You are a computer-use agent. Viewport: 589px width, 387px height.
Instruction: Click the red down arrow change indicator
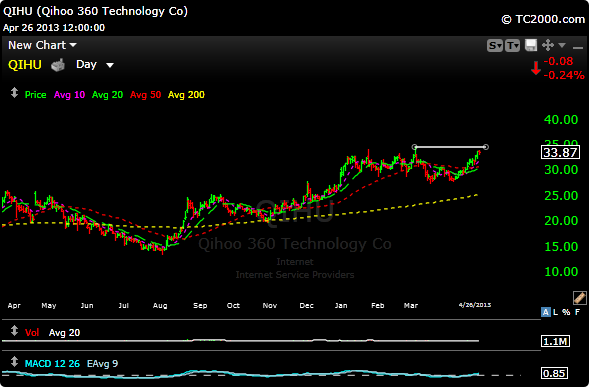pos(536,68)
